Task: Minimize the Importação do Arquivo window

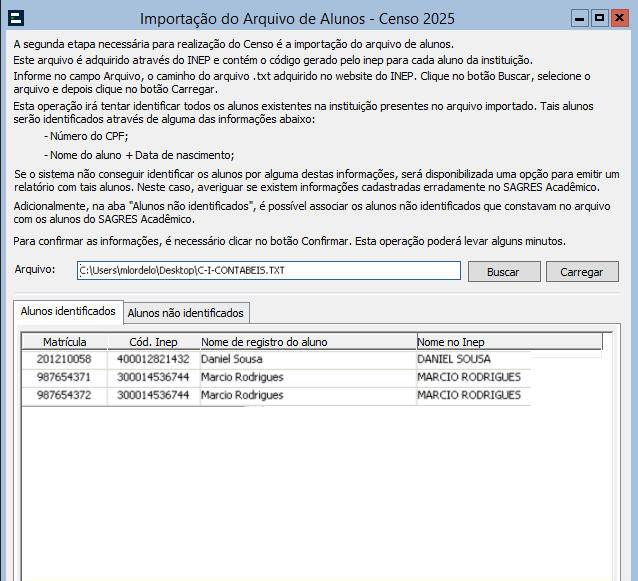Action: 579,18
